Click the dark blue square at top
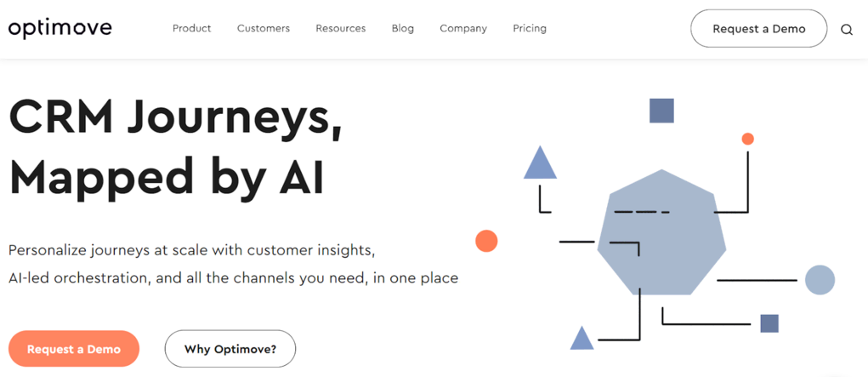This screenshot has width=868, height=377. pos(661,111)
